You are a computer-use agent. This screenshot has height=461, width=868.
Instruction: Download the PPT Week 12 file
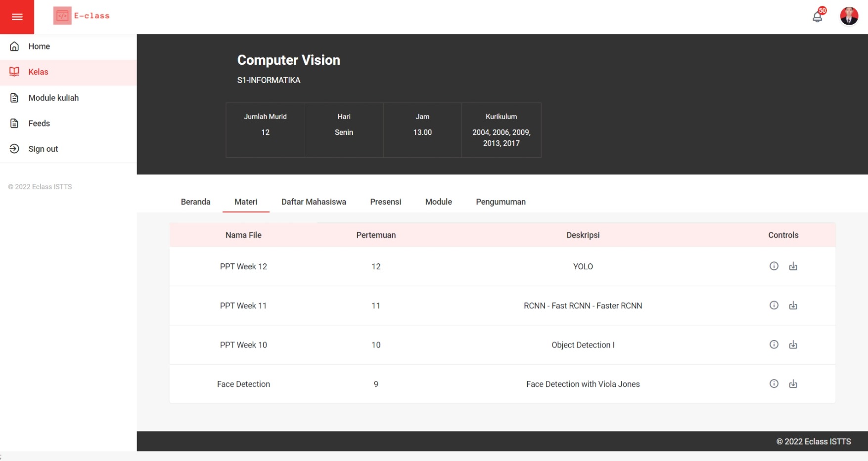tap(793, 266)
